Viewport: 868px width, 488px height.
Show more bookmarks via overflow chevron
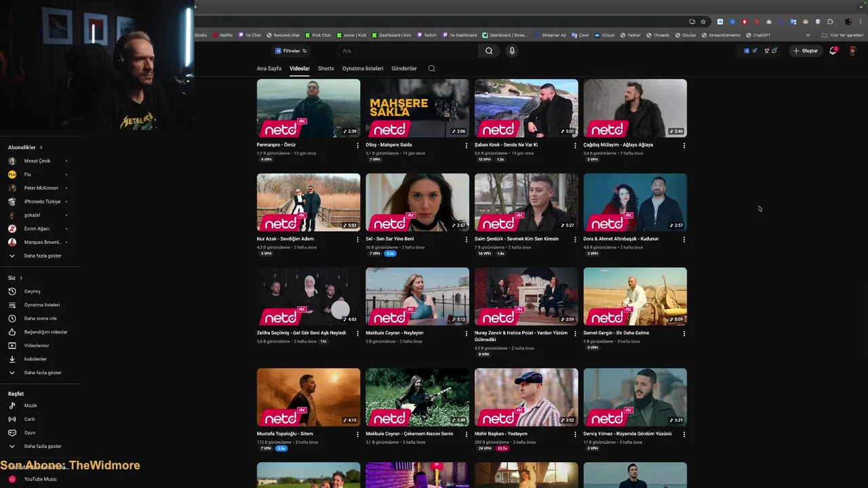[x=808, y=35]
